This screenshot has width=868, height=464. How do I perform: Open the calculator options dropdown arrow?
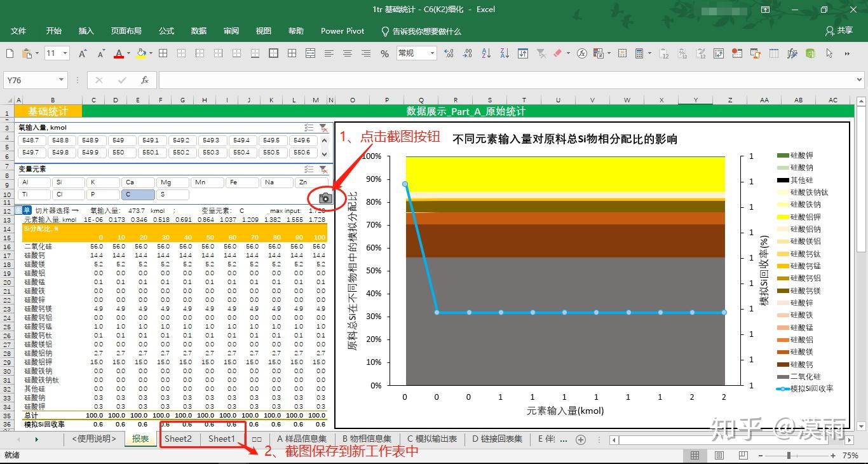[x=649, y=53]
